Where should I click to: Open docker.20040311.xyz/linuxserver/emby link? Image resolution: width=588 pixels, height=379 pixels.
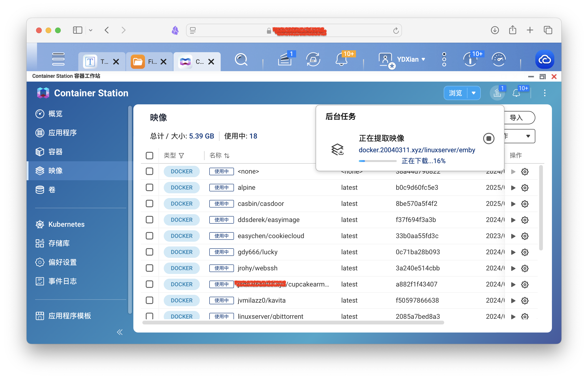(x=417, y=150)
